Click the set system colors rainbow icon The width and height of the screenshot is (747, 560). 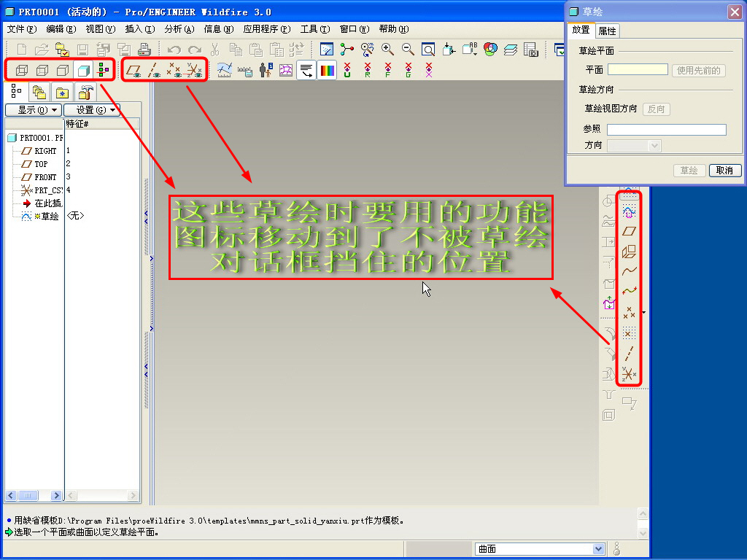[327, 71]
